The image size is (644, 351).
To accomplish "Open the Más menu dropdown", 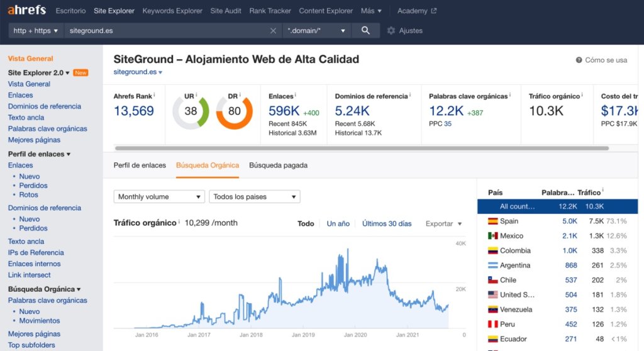I will tap(371, 11).
